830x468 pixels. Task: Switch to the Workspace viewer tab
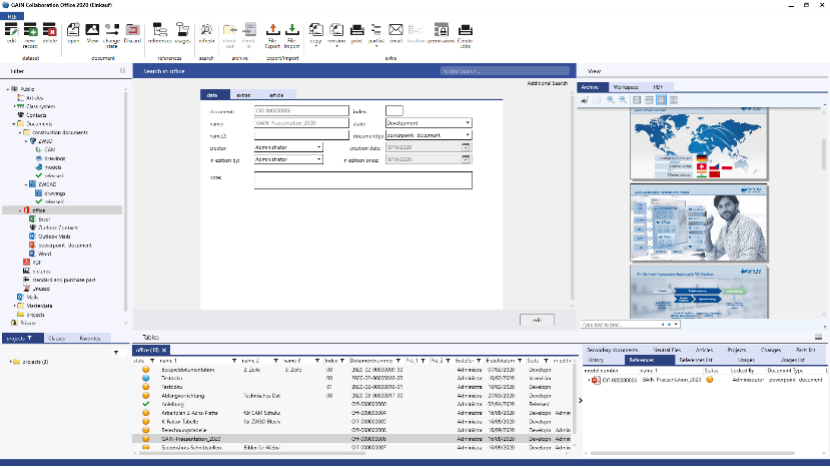(x=626, y=87)
